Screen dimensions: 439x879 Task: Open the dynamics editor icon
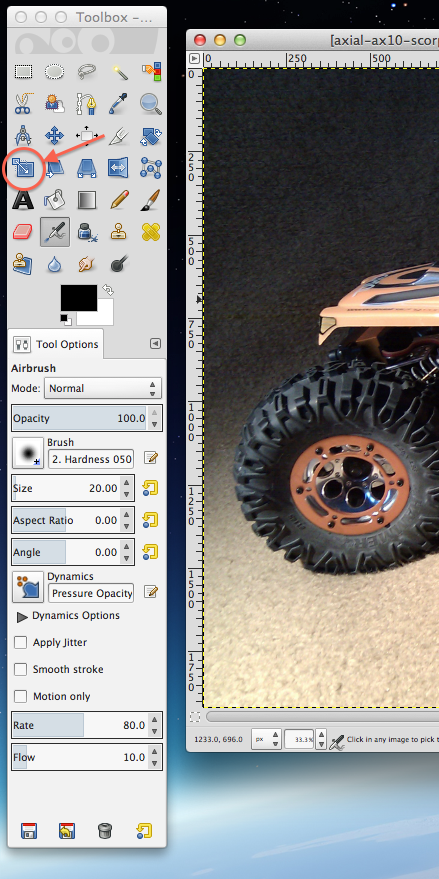(x=151, y=591)
